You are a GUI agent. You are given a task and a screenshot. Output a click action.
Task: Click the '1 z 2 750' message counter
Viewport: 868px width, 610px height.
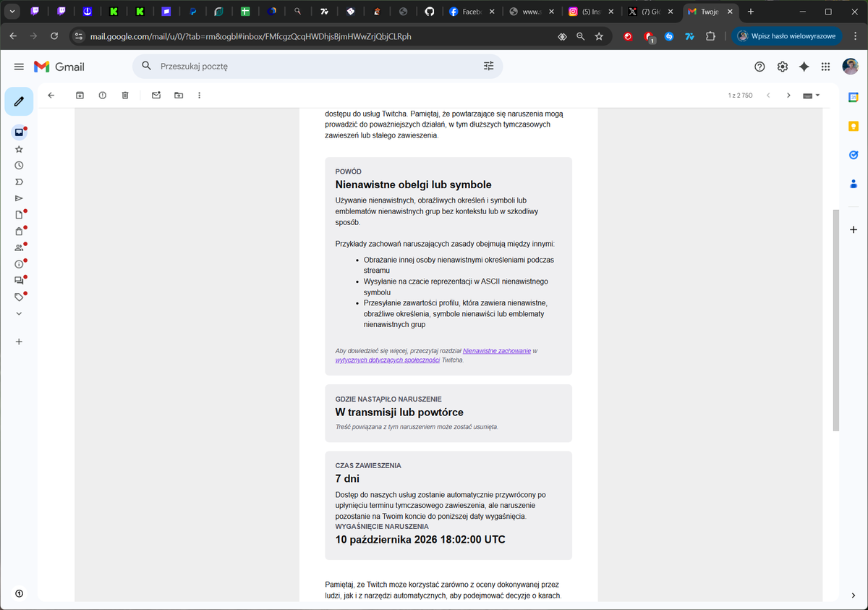coord(741,96)
